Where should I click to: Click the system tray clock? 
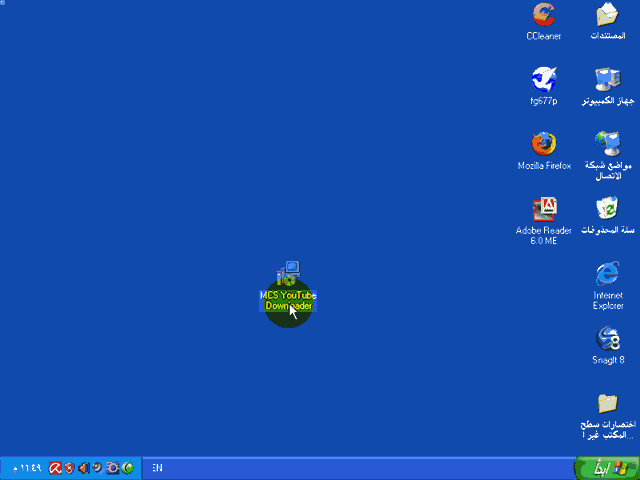point(26,468)
